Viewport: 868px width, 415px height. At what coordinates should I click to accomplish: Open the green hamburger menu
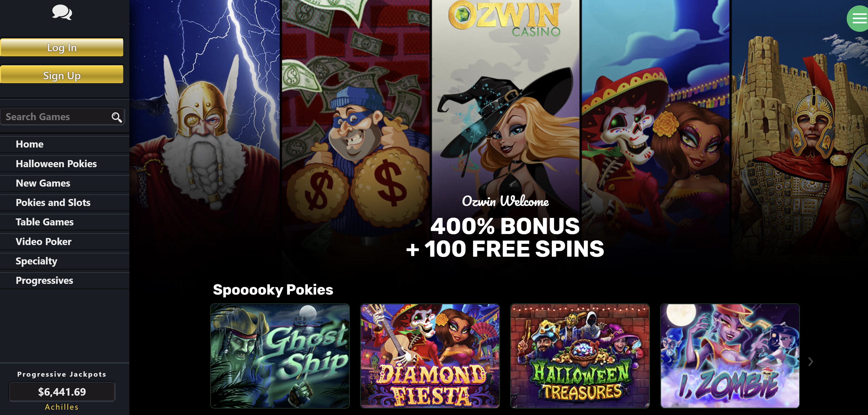859,18
